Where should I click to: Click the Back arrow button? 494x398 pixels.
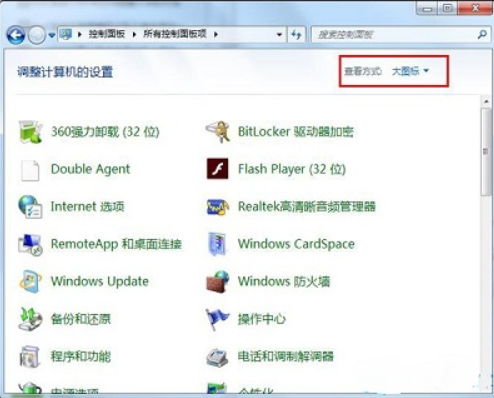[x=16, y=35]
